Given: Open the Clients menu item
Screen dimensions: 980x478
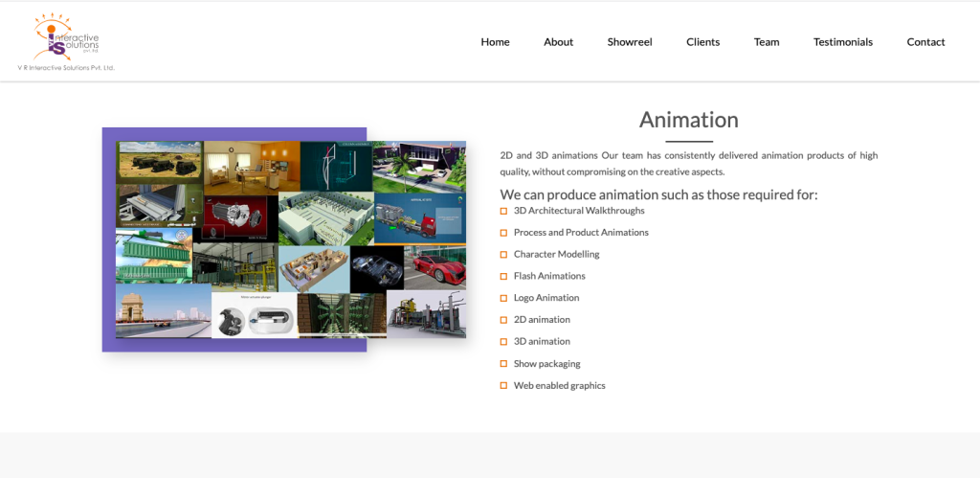Looking at the screenshot, I should tap(702, 42).
